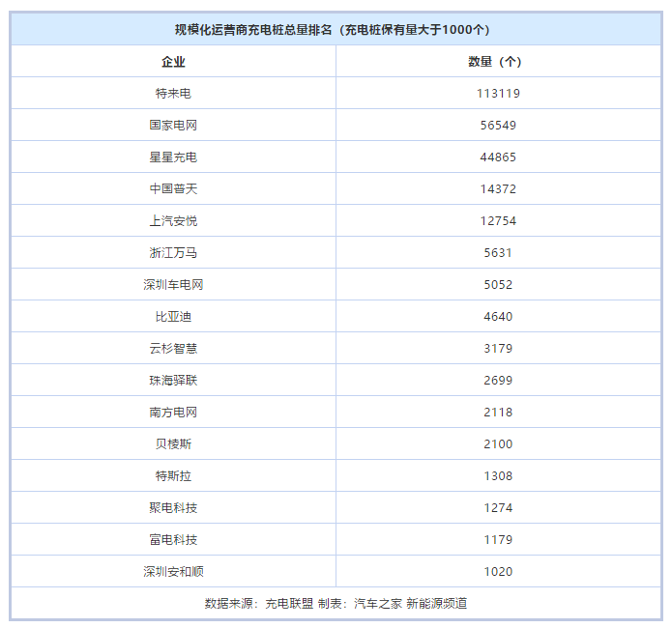Click the 深圳车电网 entry

pos(173,285)
